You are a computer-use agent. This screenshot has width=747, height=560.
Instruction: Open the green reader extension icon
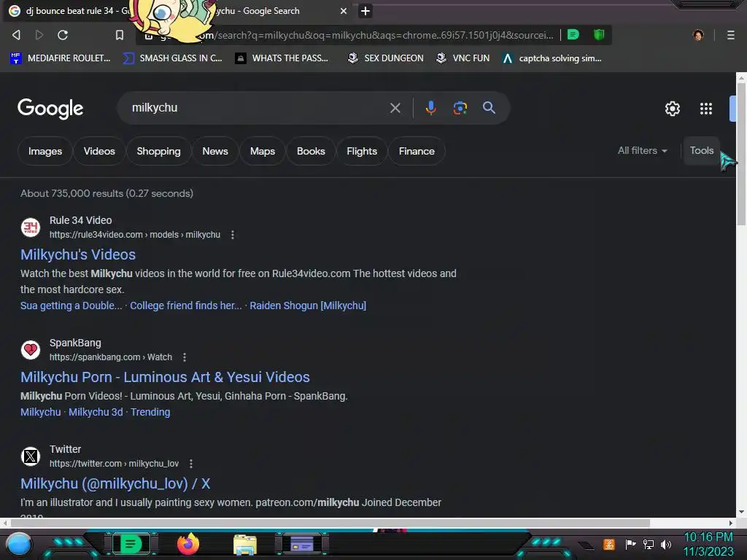(573, 34)
